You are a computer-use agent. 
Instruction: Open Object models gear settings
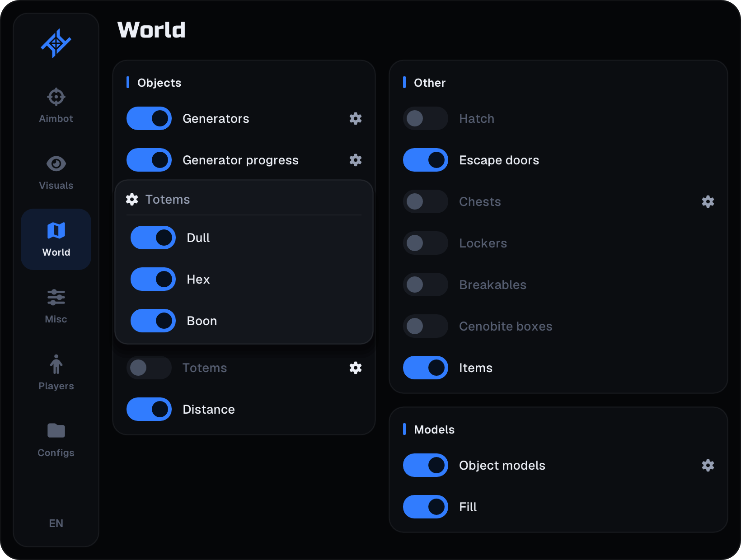click(708, 465)
